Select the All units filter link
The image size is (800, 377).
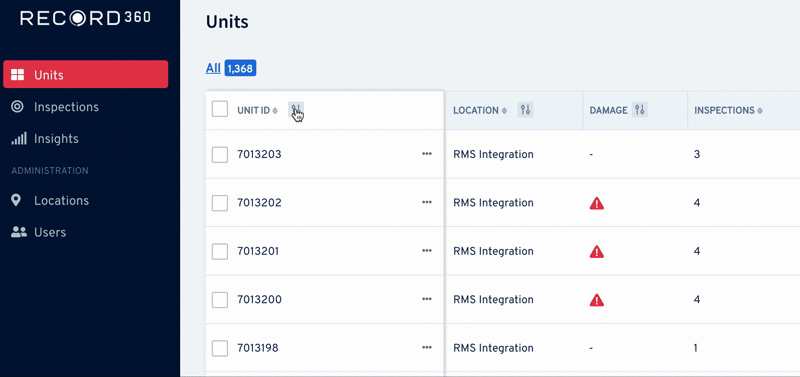[213, 68]
